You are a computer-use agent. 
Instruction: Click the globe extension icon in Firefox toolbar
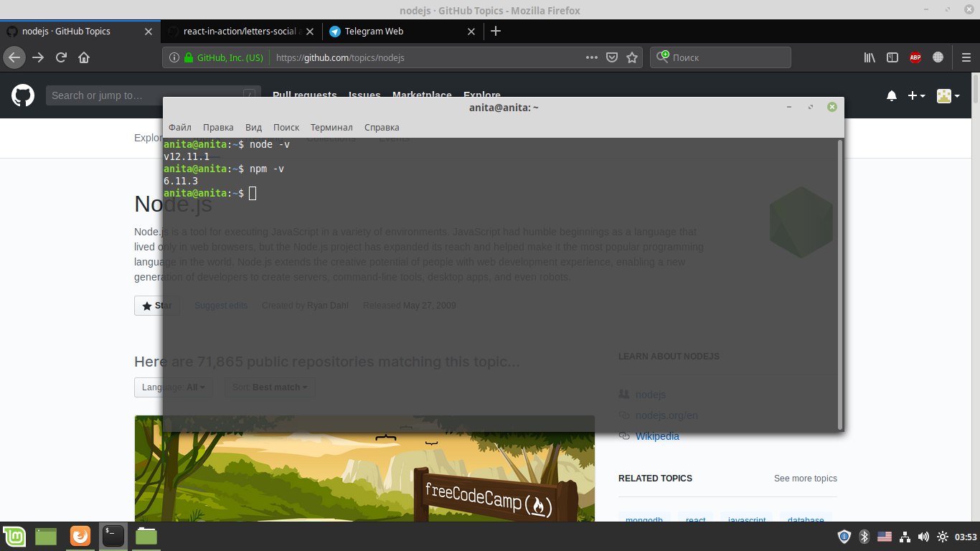tap(938, 57)
